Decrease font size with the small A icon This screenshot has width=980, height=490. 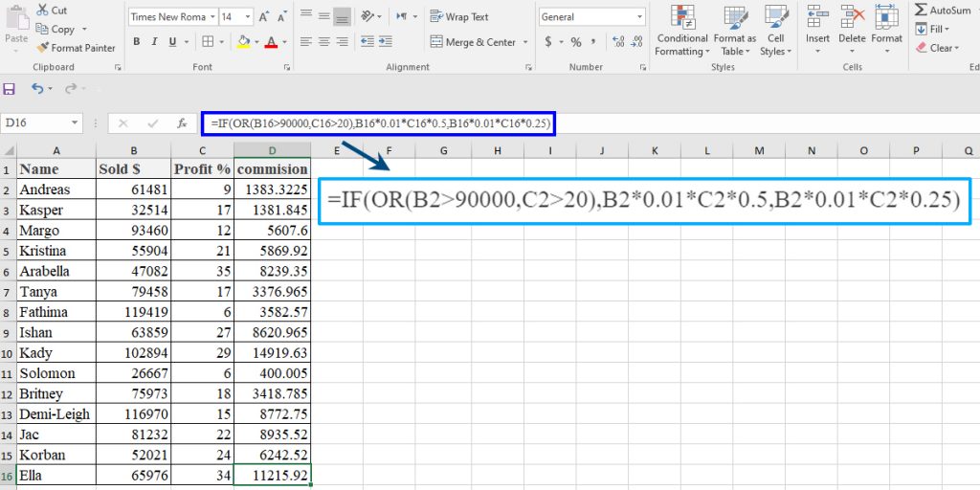click(280, 17)
